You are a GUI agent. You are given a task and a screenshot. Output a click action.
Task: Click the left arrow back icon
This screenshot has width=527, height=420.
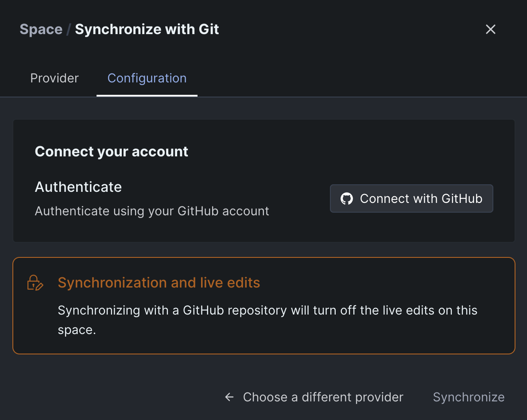[x=229, y=397]
